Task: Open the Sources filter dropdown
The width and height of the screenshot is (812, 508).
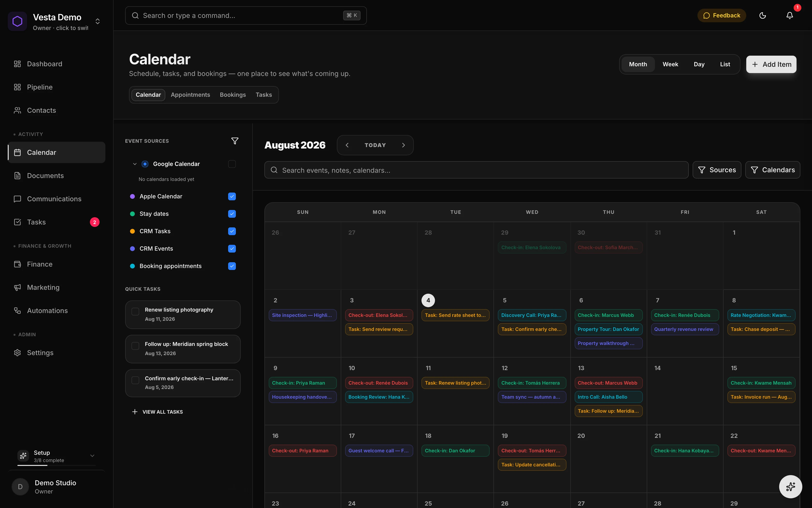Action: (x=717, y=170)
